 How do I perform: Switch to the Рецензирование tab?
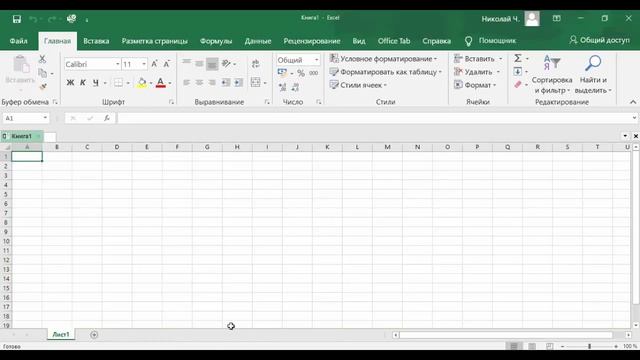tap(312, 41)
